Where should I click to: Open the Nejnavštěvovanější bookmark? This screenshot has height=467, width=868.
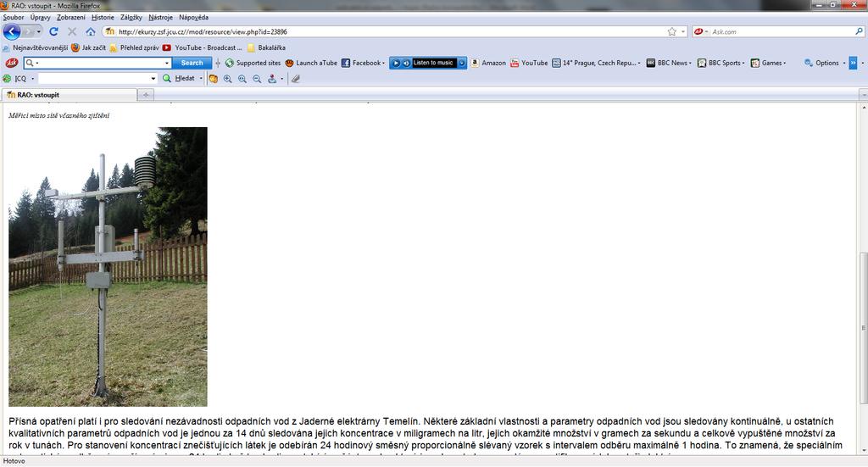[35, 47]
